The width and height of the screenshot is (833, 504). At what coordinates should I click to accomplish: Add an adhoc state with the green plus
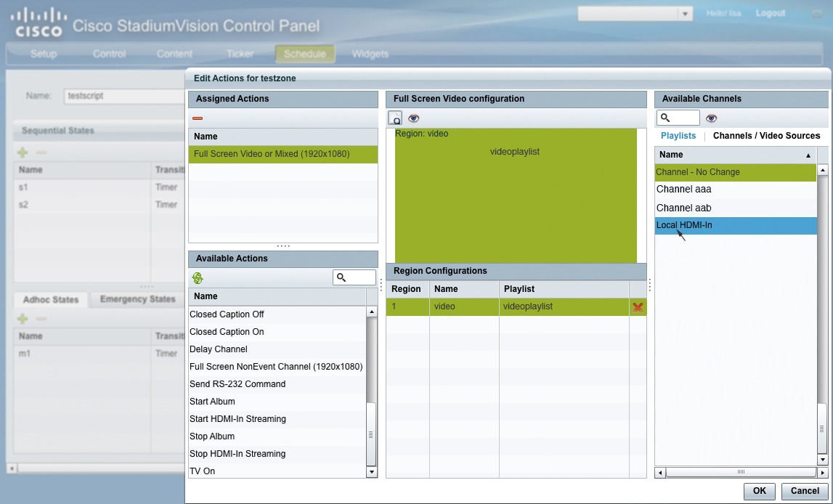(23, 319)
